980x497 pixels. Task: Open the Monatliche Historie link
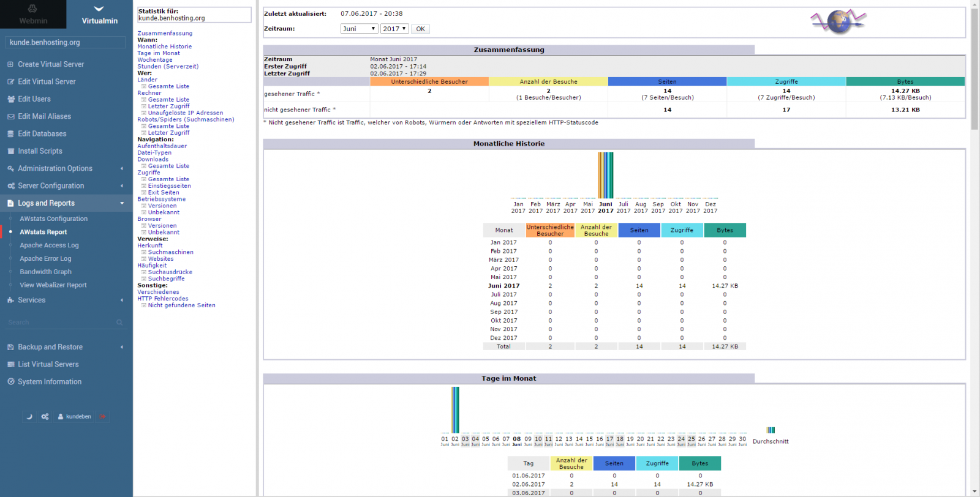(164, 47)
